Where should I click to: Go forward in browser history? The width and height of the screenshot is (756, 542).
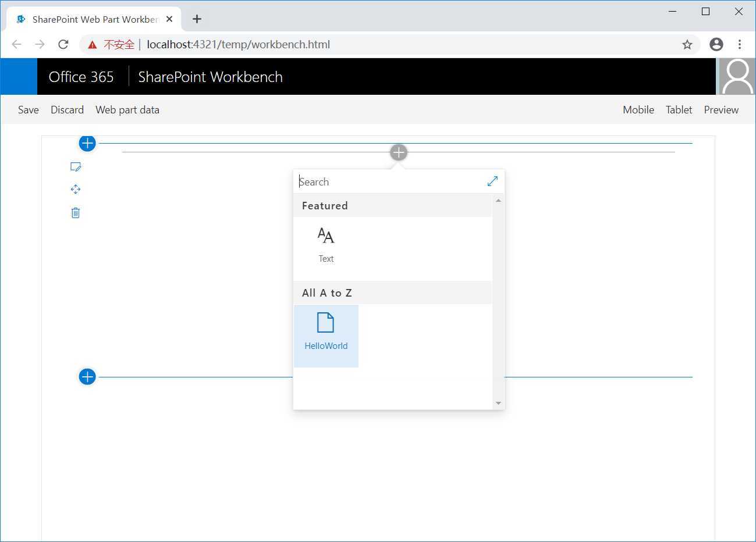pyautogui.click(x=40, y=44)
